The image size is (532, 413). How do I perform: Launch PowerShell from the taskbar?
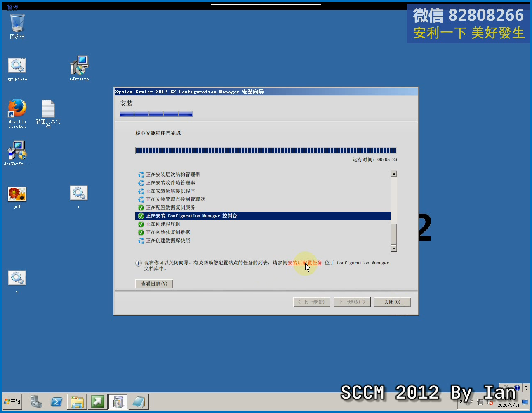57,401
